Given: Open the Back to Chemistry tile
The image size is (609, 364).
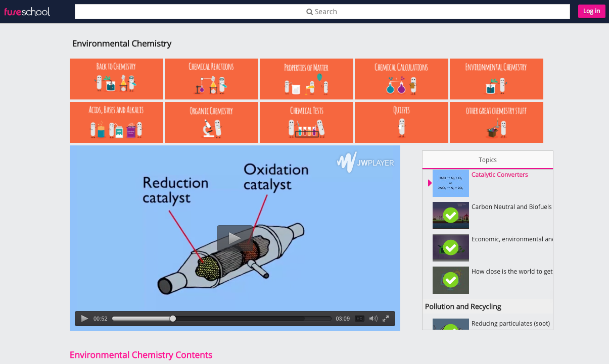Looking at the screenshot, I should click(116, 79).
